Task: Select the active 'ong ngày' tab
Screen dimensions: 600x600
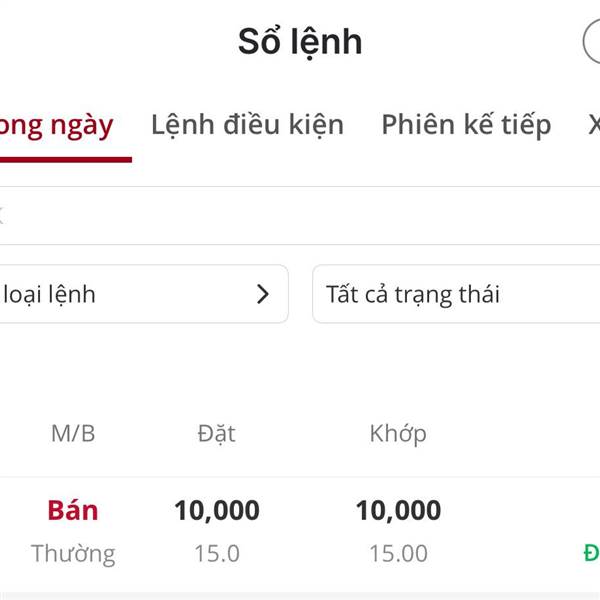Action: tap(57, 126)
